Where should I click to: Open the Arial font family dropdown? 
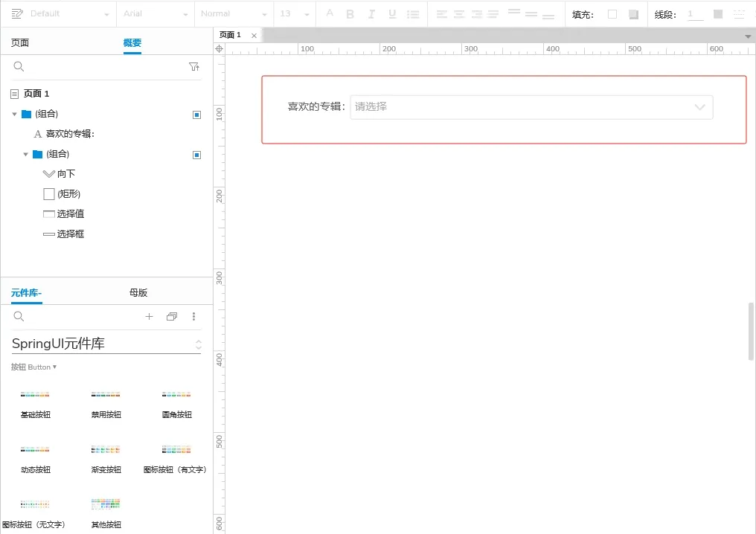(x=156, y=14)
